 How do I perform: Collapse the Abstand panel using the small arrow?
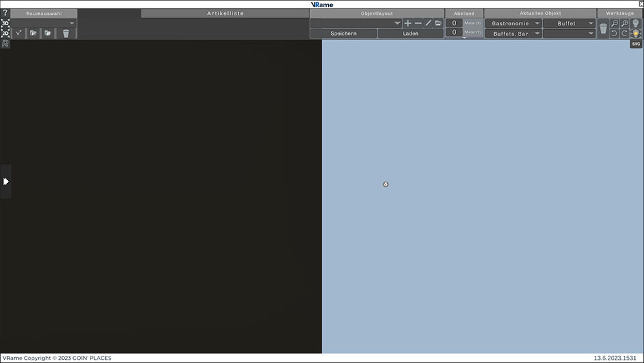[x=464, y=38]
